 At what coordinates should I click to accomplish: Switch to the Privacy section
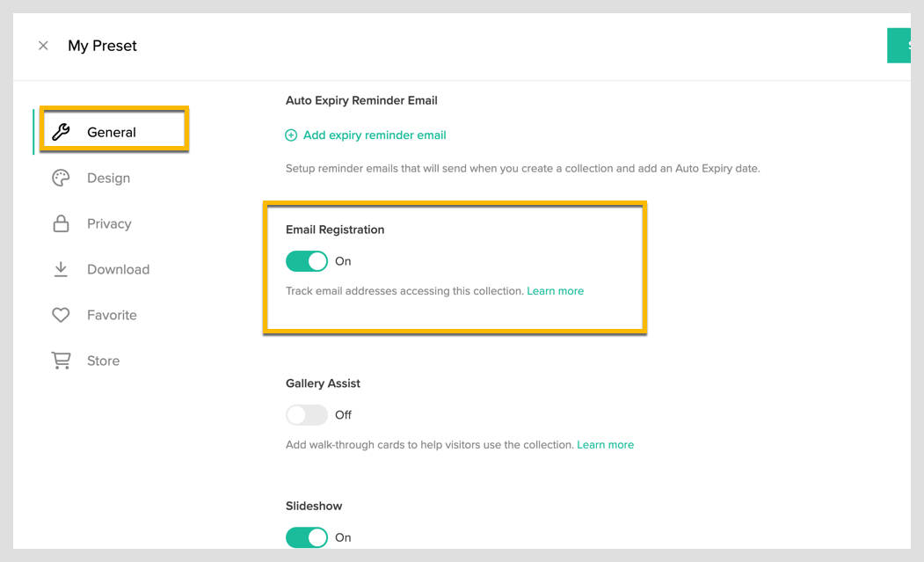point(109,223)
